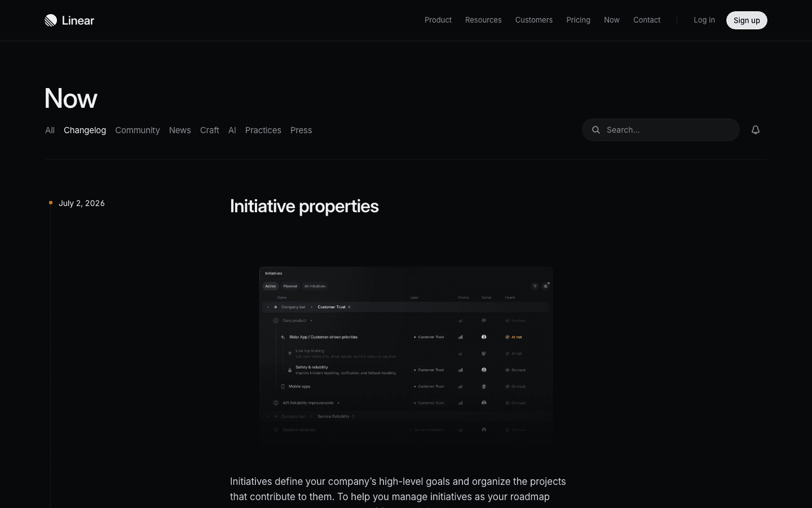This screenshot has height=508, width=812.
Task: Click the magnifying glass search icon
Action: click(x=596, y=130)
